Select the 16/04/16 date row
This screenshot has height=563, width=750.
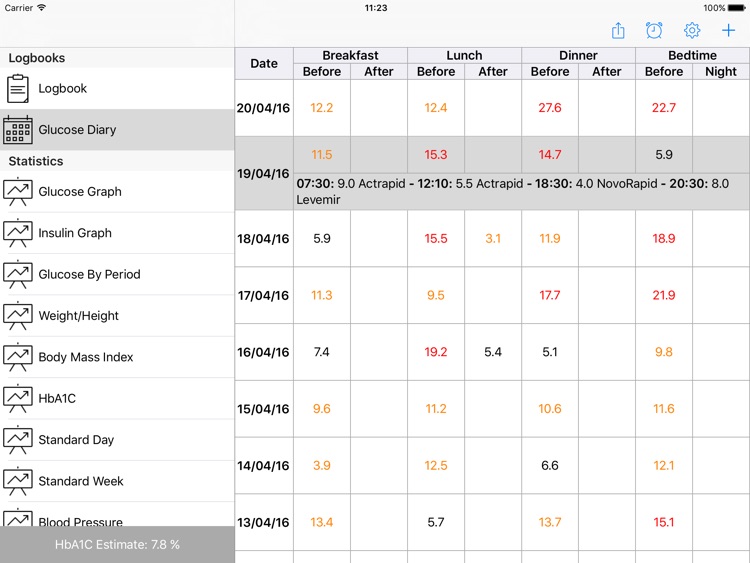coord(492,352)
